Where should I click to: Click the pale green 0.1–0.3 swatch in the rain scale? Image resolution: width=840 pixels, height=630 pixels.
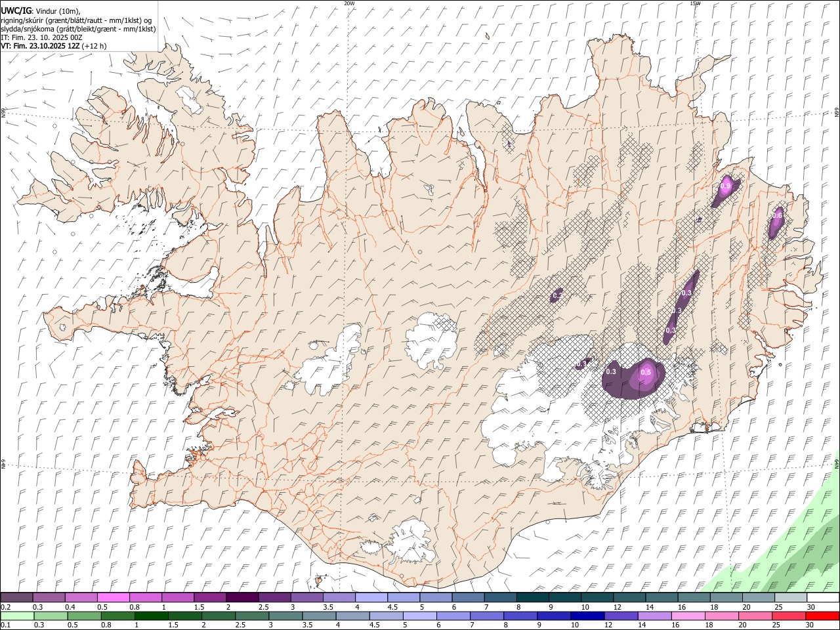[x=17, y=616]
